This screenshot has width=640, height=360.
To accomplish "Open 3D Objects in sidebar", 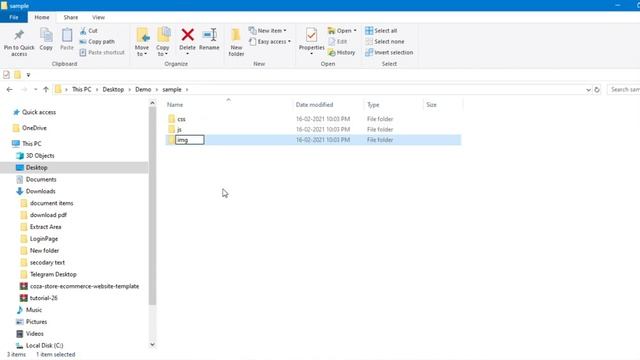I will tap(40, 156).
